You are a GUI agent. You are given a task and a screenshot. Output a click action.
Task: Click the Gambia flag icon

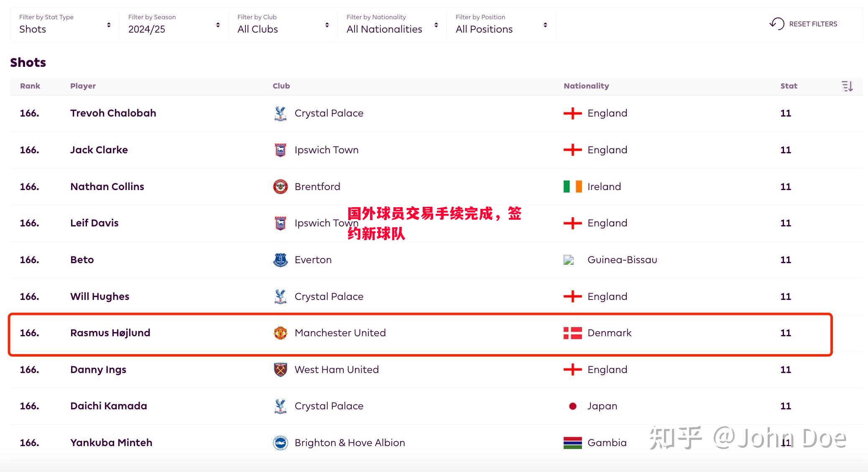pyautogui.click(x=572, y=443)
